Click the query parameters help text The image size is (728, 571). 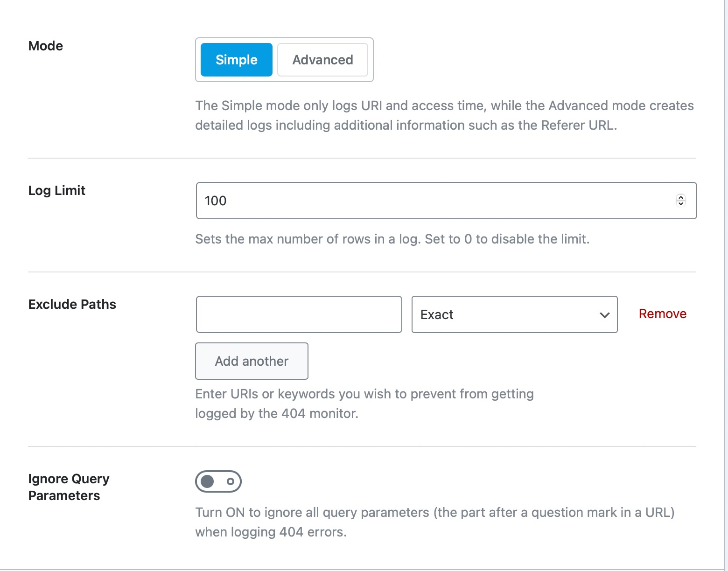click(434, 522)
